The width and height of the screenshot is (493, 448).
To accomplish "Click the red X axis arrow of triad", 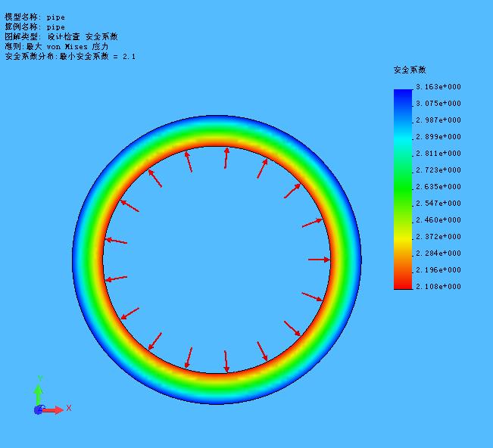I will coord(54,410).
